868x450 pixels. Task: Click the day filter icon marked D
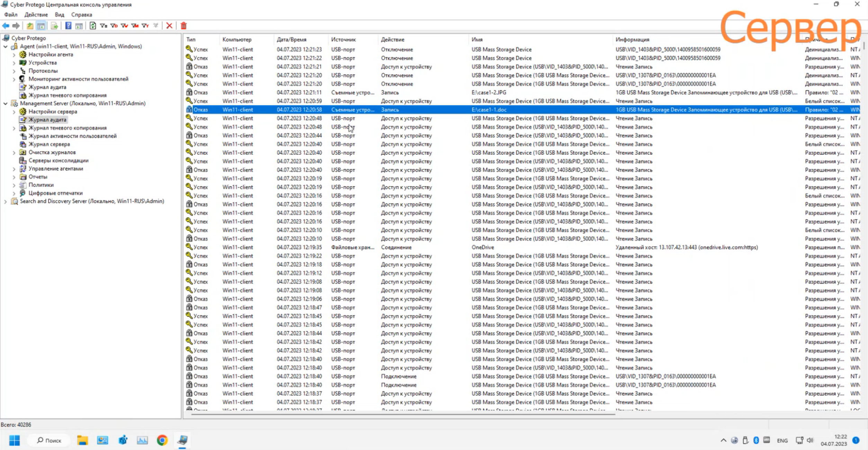114,26
